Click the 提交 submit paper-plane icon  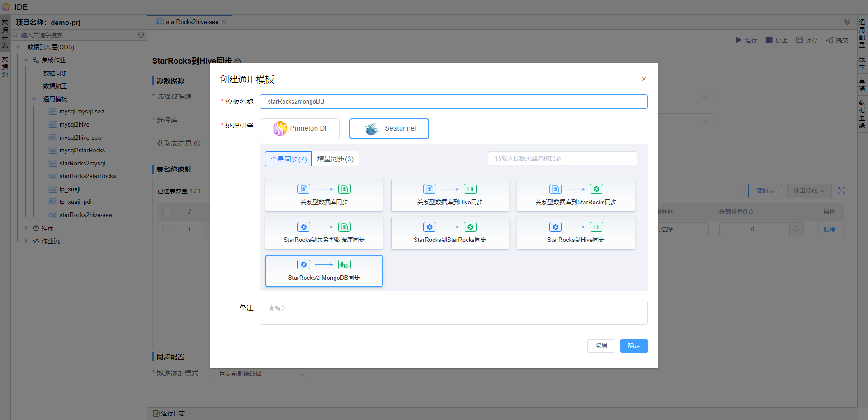(830, 40)
